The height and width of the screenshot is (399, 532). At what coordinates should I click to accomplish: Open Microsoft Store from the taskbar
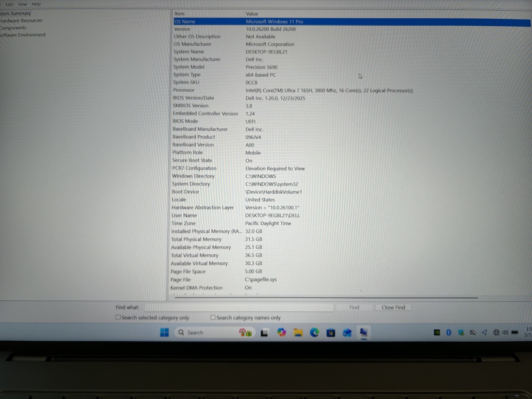pyautogui.click(x=331, y=332)
